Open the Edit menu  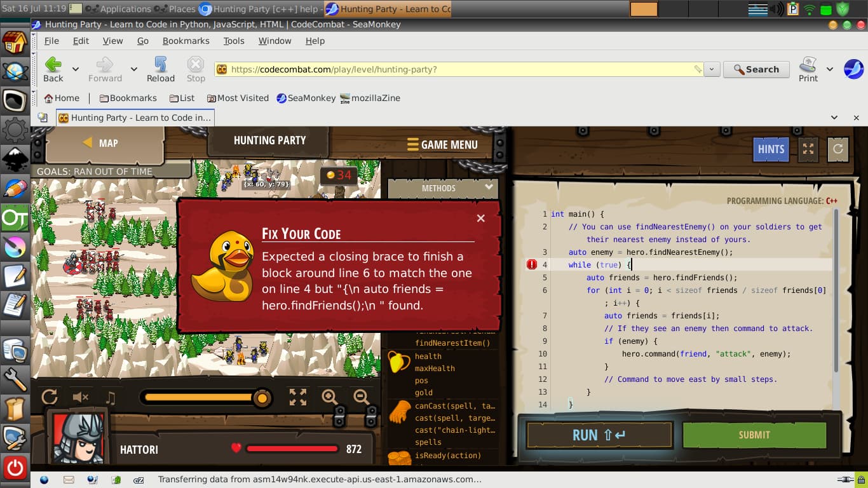(x=81, y=41)
